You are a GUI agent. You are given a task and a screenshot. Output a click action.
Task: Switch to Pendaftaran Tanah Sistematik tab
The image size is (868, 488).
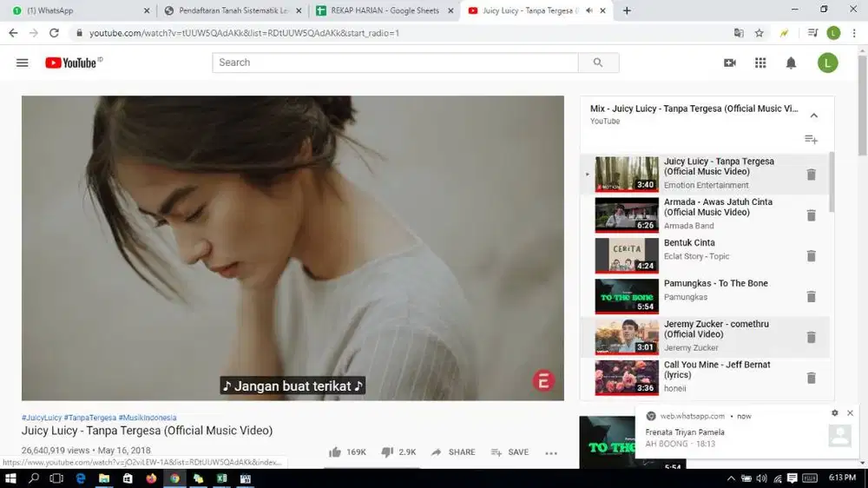[233, 10]
